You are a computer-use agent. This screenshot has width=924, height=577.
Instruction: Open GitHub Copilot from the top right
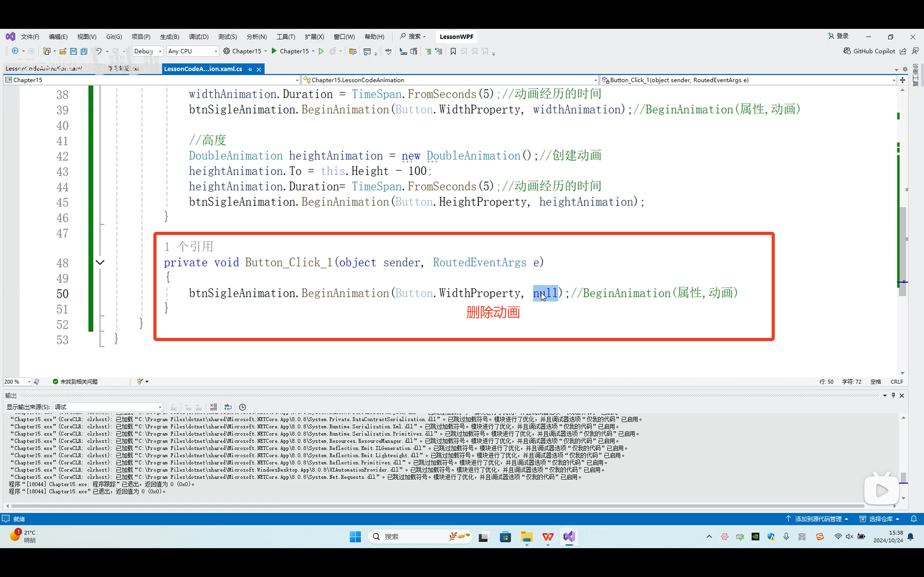(869, 51)
